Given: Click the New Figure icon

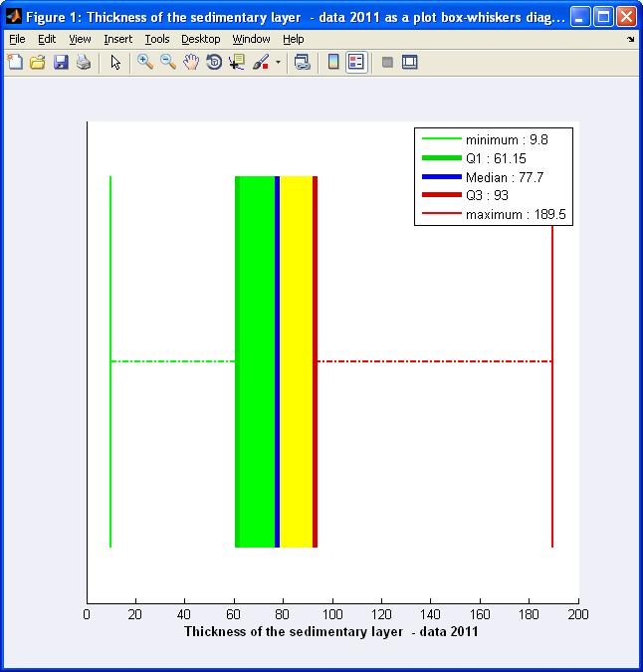Looking at the screenshot, I should coord(14,62).
